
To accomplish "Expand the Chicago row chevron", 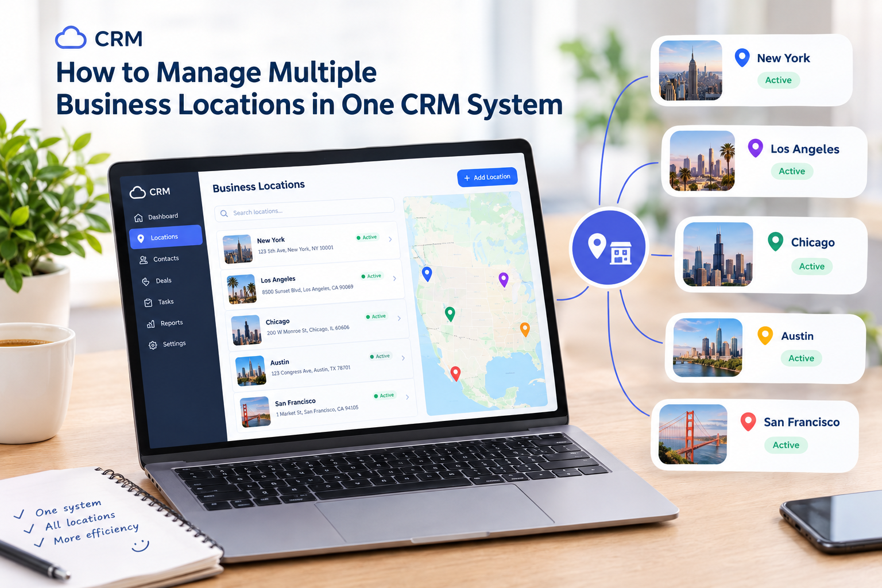I will (399, 318).
